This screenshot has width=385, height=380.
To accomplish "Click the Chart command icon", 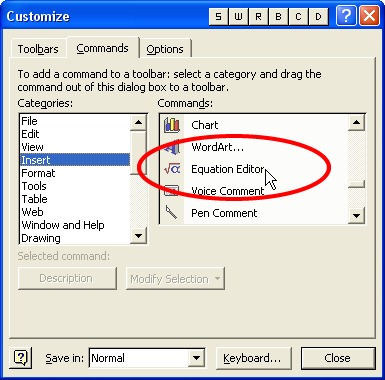I will tap(172, 125).
